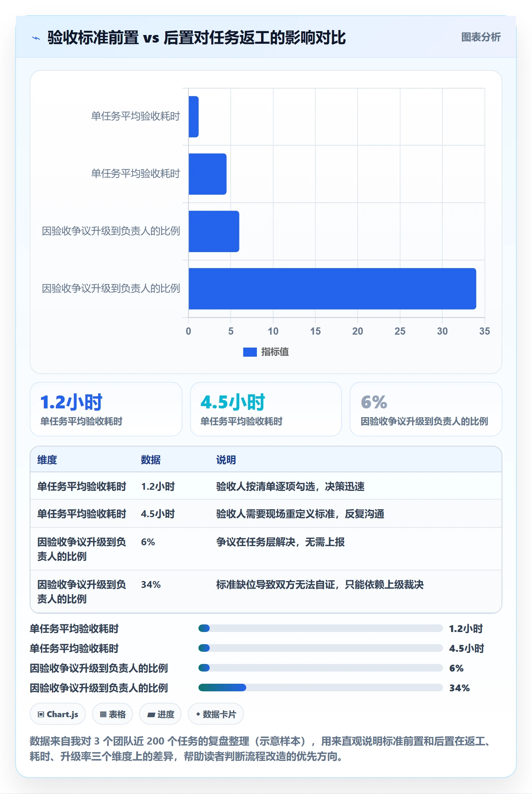
Task: Click the progress bar labeled 6%
Action: tap(320, 668)
